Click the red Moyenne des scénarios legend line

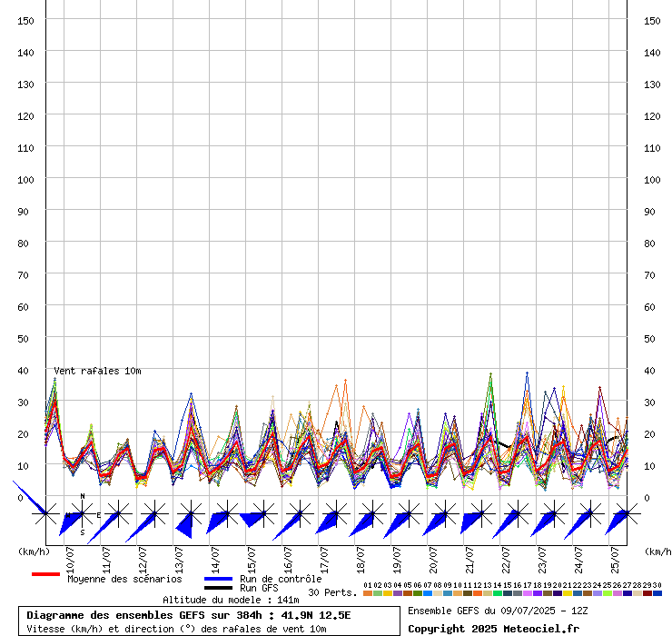click(x=45, y=574)
